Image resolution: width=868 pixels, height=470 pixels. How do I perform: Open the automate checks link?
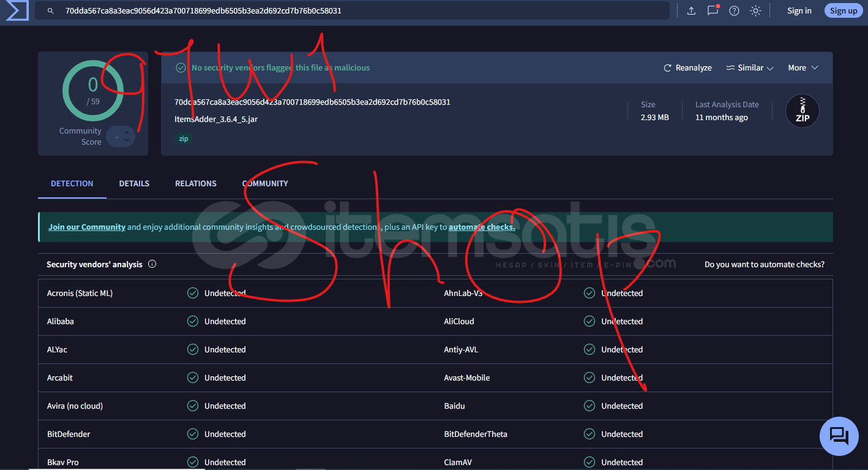(482, 227)
